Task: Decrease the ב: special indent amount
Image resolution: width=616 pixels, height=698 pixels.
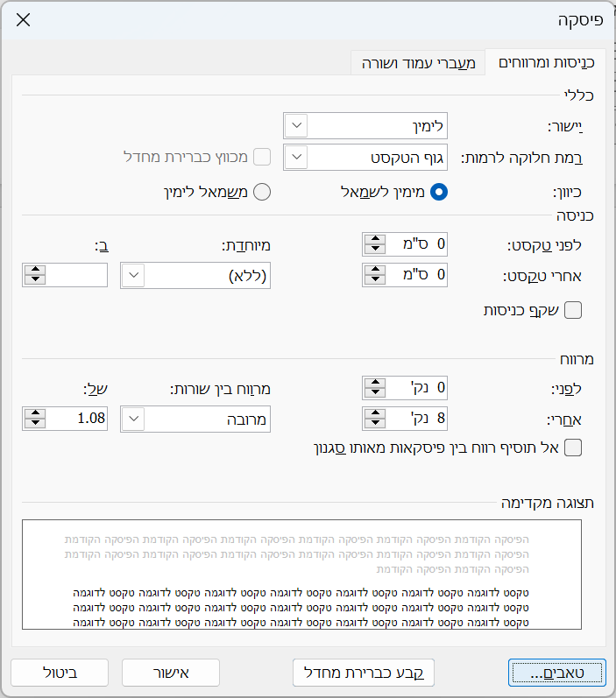Action: (x=35, y=279)
